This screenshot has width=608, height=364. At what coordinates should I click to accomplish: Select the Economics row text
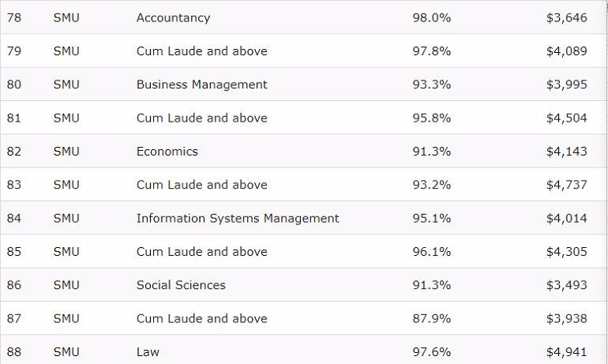[x=167, y=152]
